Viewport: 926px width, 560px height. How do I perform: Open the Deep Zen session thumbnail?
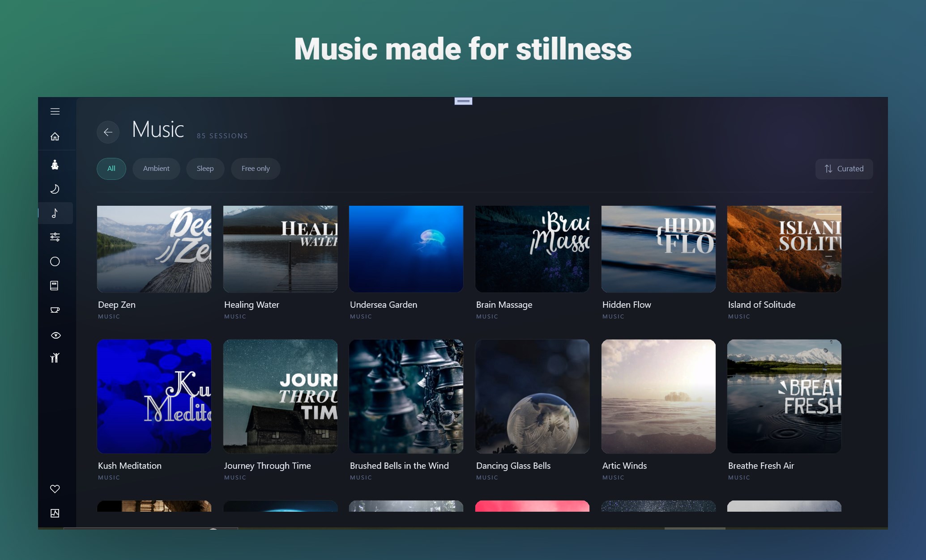pyautogui.click(x=154, y=249)
